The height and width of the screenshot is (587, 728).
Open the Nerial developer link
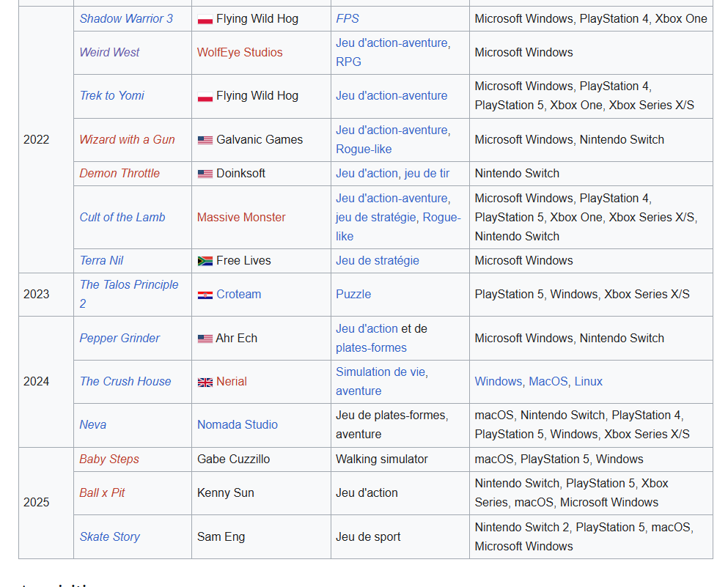(231, 381)
